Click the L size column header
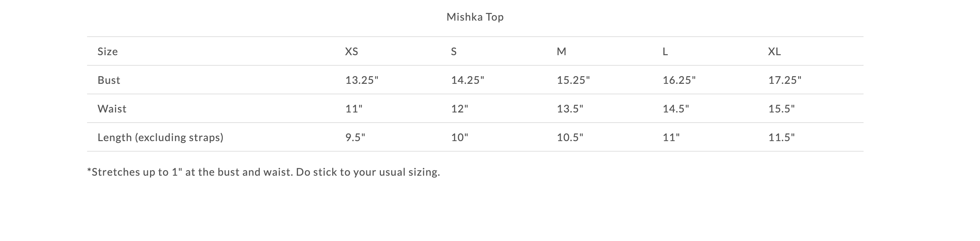The image size is (980, 241). click(x=665, y=51)
